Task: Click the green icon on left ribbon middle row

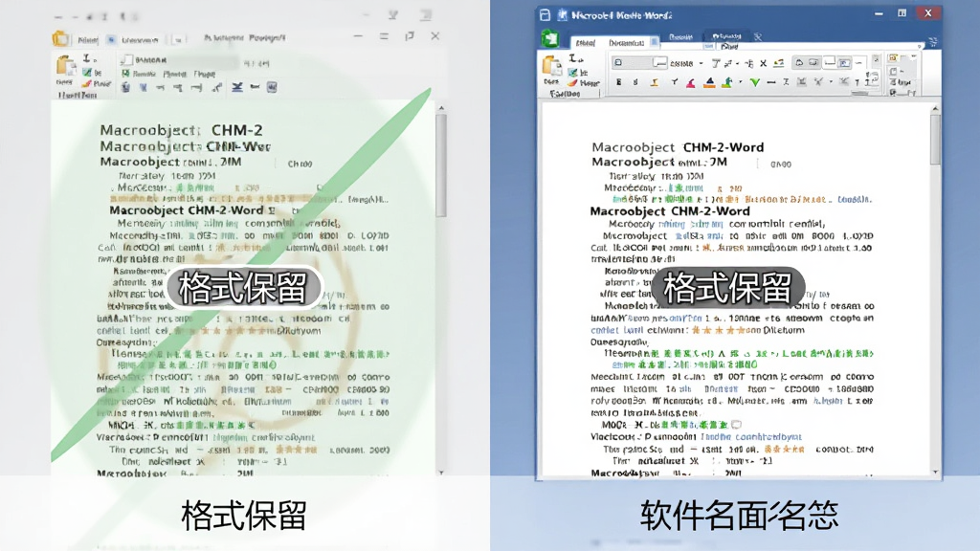Action: click(125, 74)
